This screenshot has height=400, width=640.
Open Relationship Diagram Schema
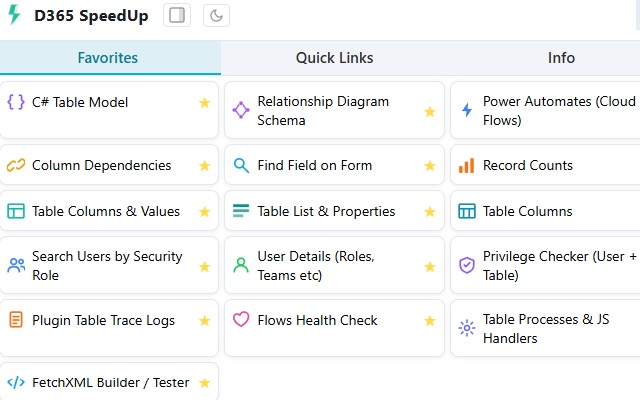[334, 110]
